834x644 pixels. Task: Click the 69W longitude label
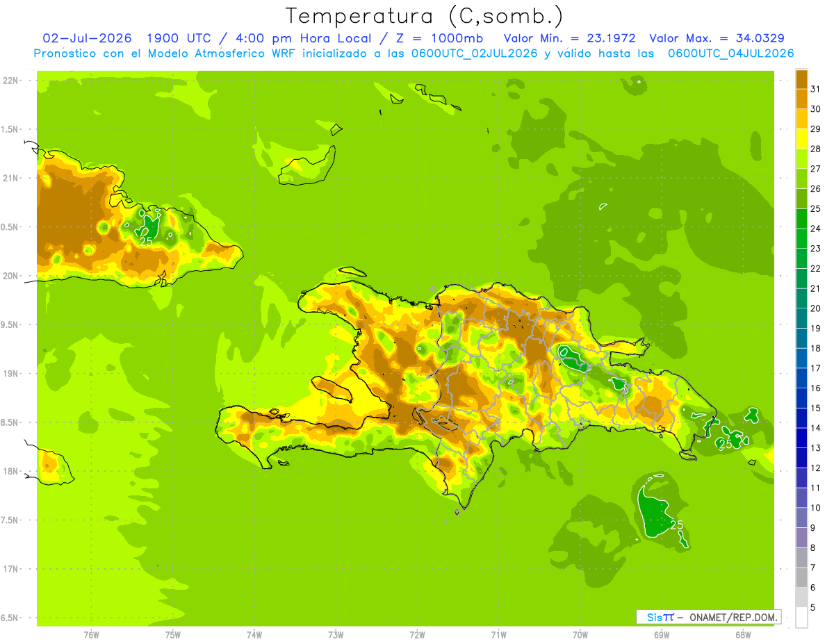coord(662,634)
